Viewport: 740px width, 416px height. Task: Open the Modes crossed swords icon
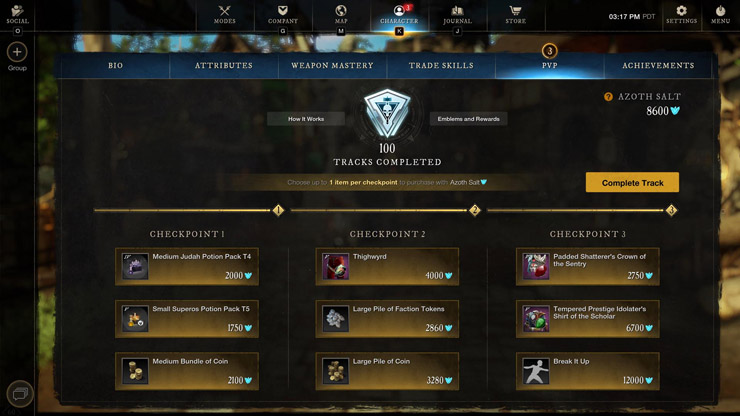click(x=225, y=10)
